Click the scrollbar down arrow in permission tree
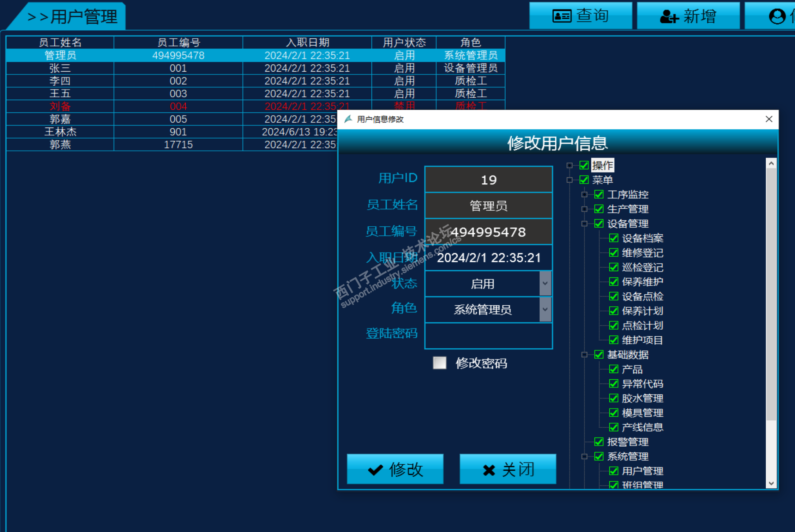The image size is (795, 532). pos(771,484)
